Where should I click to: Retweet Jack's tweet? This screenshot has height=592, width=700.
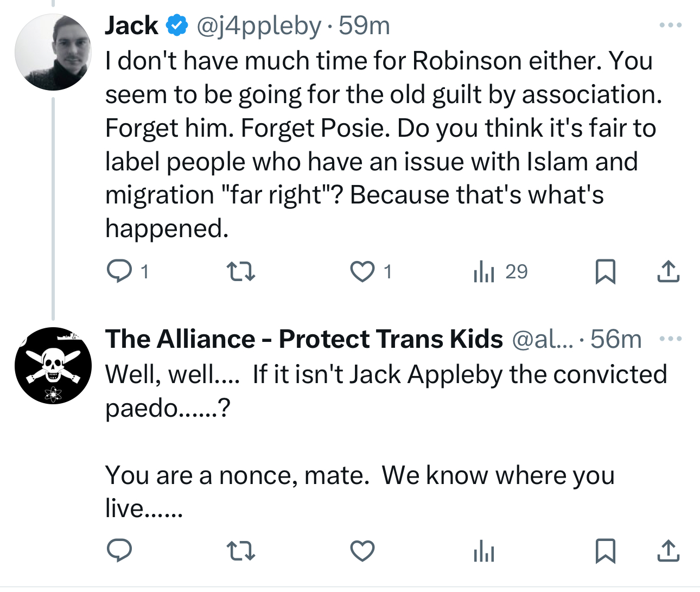(x=240, y=271)
